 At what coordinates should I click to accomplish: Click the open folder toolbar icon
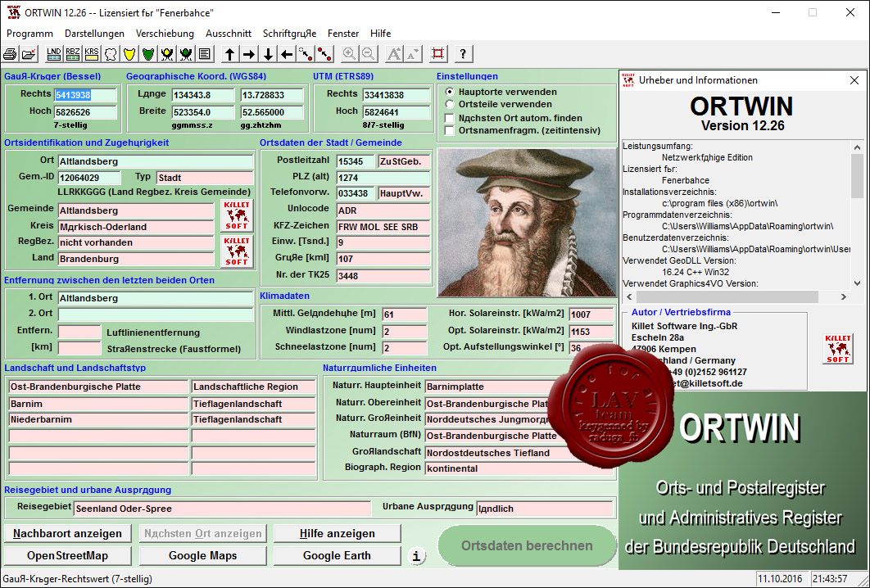click(x=29, y=54)
